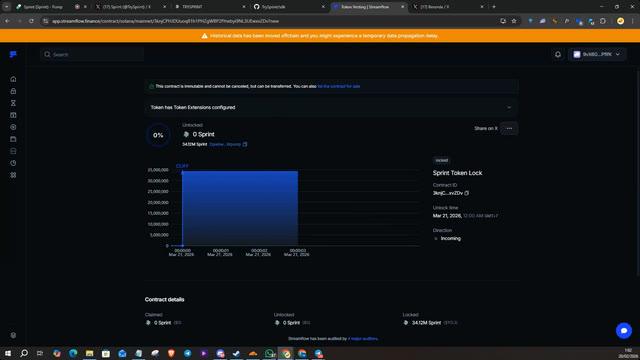Open the browser tab search dropdown arrow
640x360 pixels.
point(7,7)
